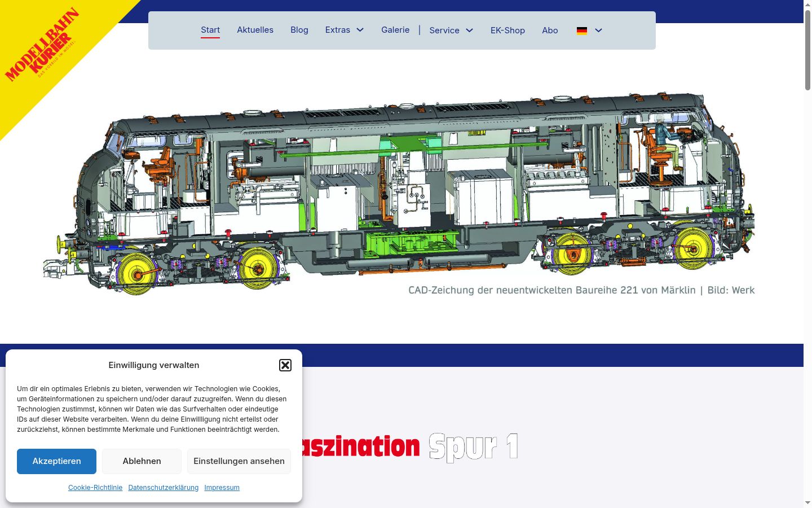Open the Galerie menu item
This screenshot has width=812, height=508.
pyautogui.click(x=395, y=30)
